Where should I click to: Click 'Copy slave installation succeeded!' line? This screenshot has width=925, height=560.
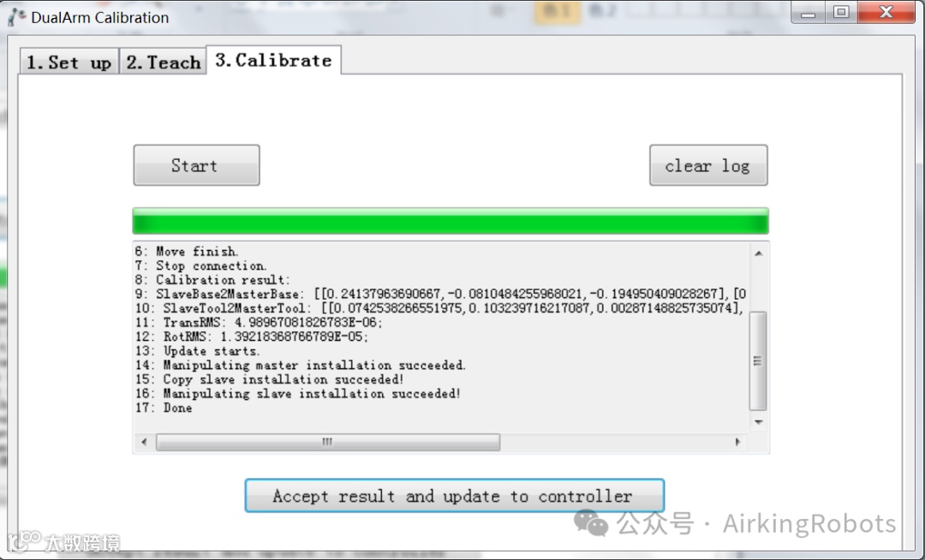click(x=270, y=379)
